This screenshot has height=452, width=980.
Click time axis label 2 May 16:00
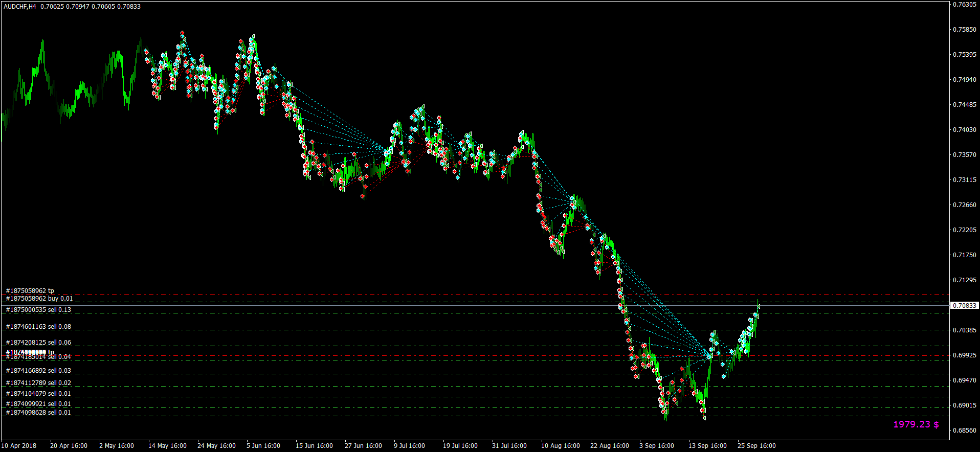pos(117,446)
